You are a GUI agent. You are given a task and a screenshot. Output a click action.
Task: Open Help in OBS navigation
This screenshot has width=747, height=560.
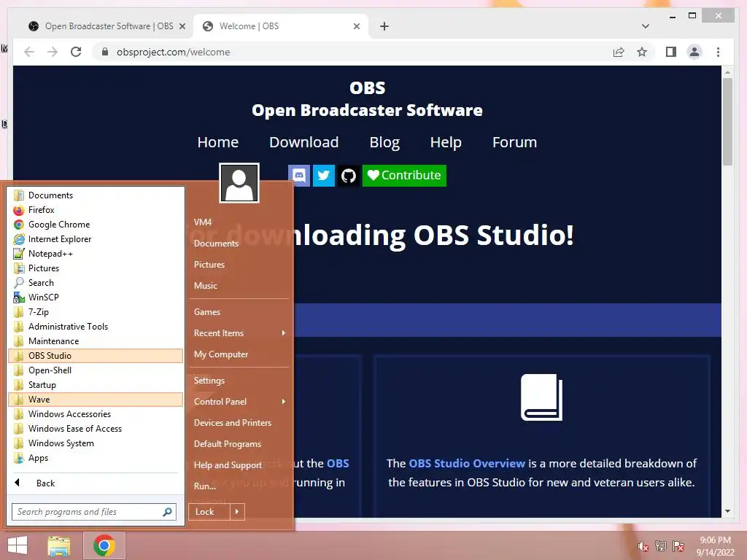pyautogui.click(x=446, y=142)
